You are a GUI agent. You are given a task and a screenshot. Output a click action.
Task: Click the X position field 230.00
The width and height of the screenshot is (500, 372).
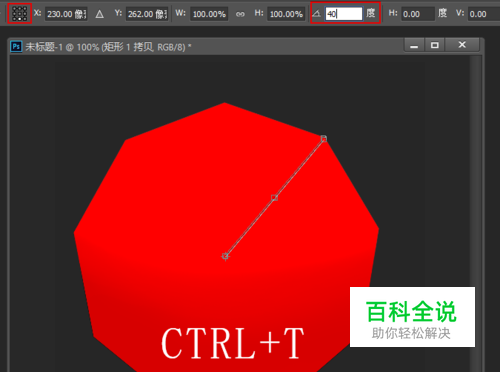tap(66, 14)
